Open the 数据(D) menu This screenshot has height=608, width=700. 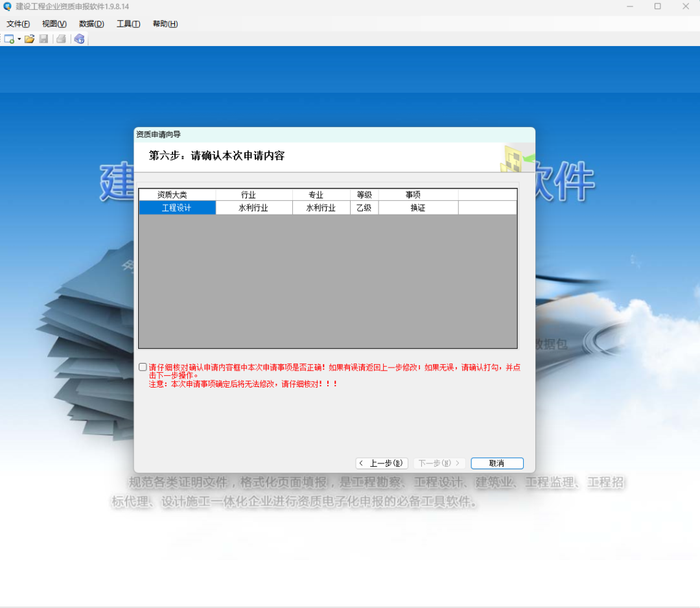click(91, 24)
